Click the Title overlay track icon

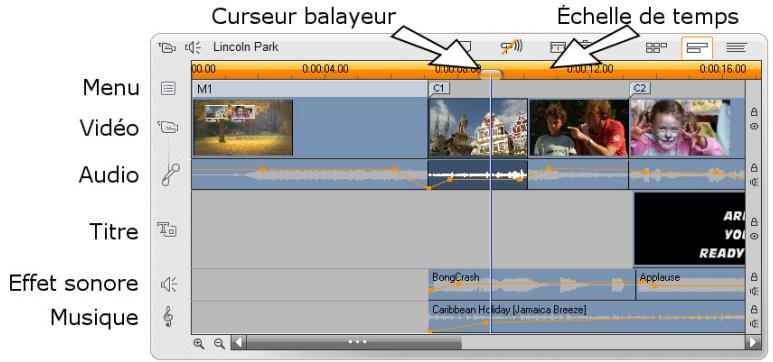[x=167, y=229]
